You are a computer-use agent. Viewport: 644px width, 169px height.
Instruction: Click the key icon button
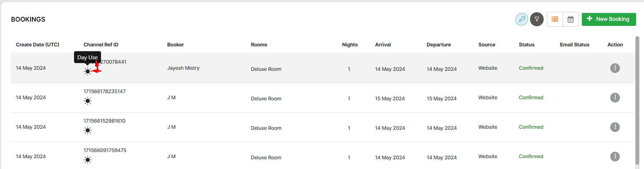pos(521,19)
